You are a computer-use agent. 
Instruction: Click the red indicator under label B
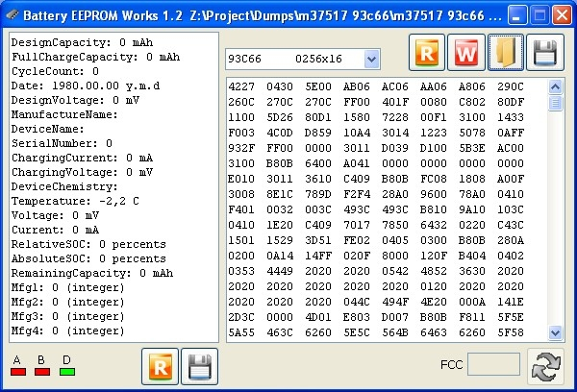(x=42, y=372)
